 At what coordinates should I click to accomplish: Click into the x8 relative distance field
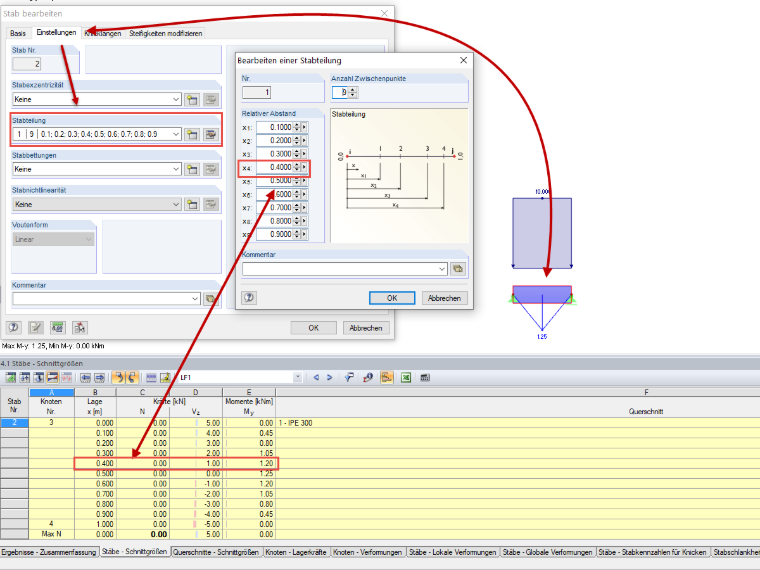[275, 221]
